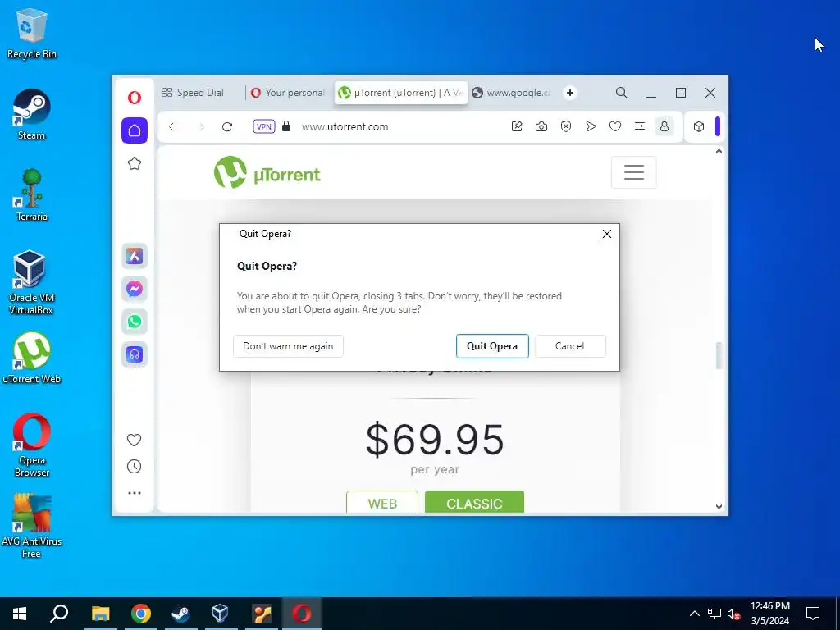Open history clock icon in sidebar
Screen dimensions: 840x630
(x=134, y=467)
